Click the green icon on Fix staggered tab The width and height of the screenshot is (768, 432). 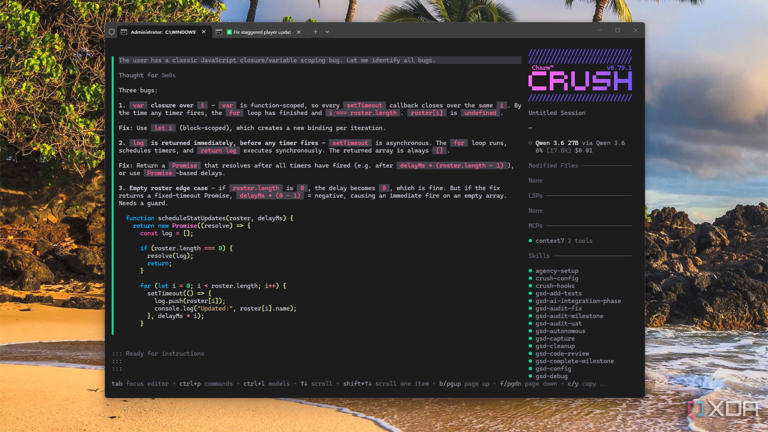point(229,32)
